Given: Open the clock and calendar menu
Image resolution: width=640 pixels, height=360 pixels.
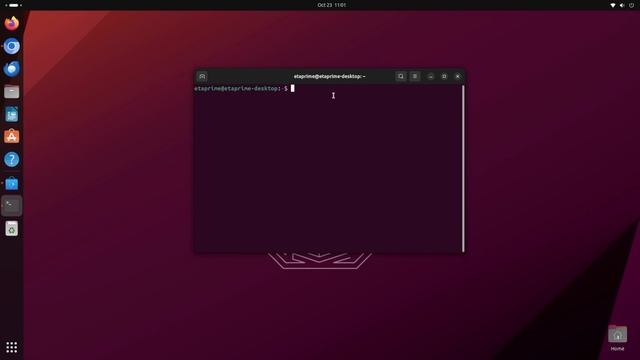Looking at the screenshot, I should click(x=331, y=5).
